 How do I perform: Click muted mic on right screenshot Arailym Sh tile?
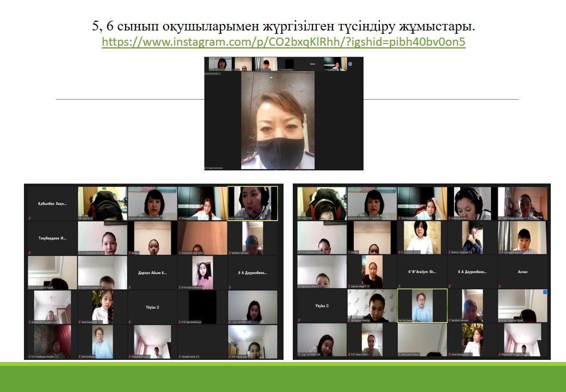tap(399, 287)
